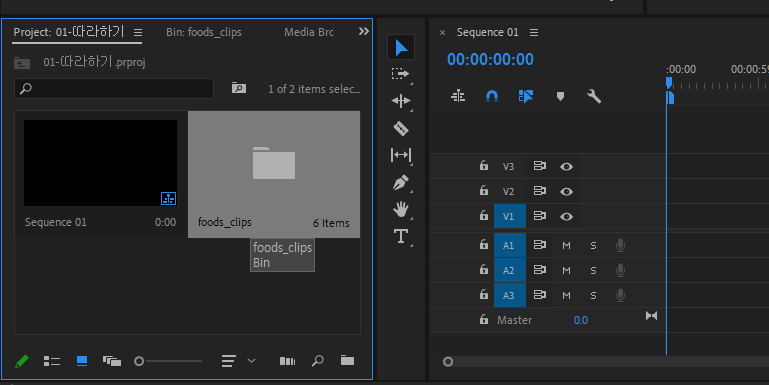Toggle lock on track A2
The width and height of the screenshot is (769, 385).
pyautogui.click(x=484, y=270)
